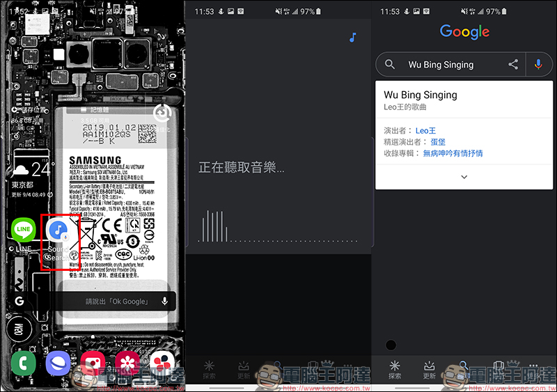Tap 東京都 location on weather widget
This screenshot has height=392, width=557.
click(x=22, y=185)
